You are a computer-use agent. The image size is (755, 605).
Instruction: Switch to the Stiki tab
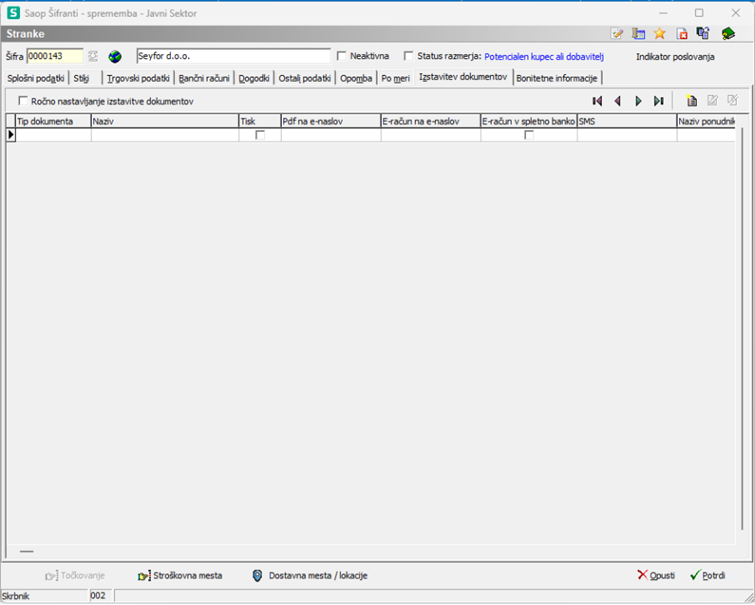(81, 78)
